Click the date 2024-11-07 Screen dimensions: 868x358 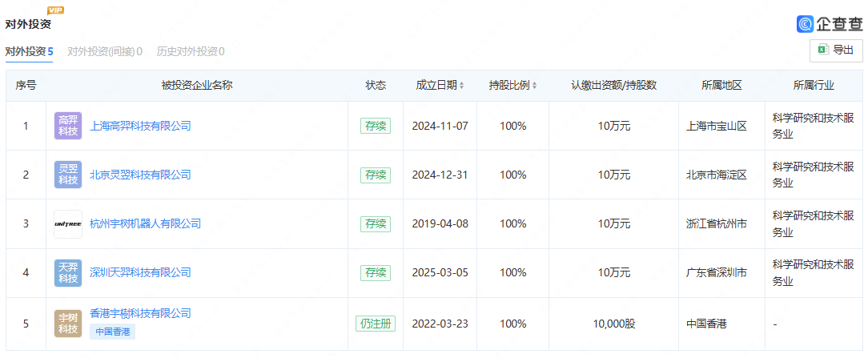click(x=440, y=127)
